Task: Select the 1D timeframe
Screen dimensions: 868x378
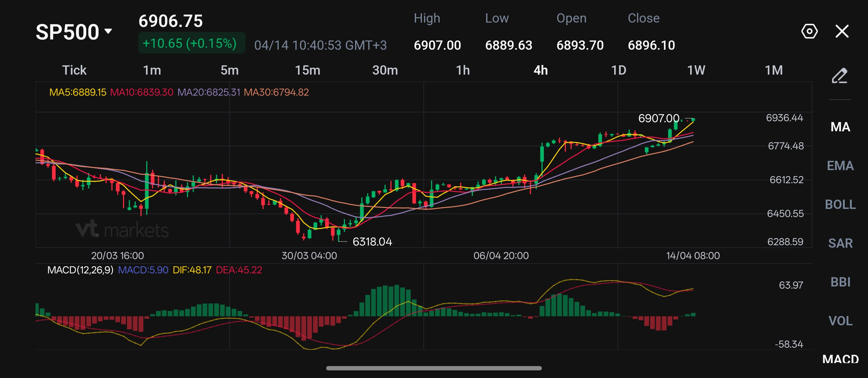Action: click(618, 70)
